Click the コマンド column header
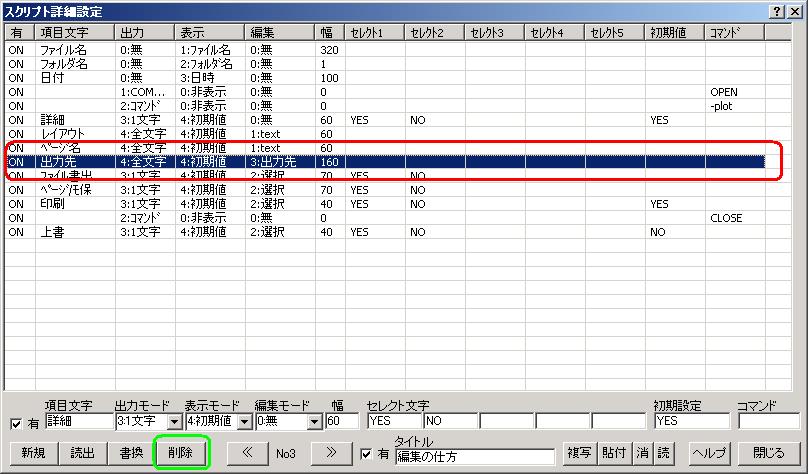The height and width of the screenshot is (474, 808). click(735, 33)
